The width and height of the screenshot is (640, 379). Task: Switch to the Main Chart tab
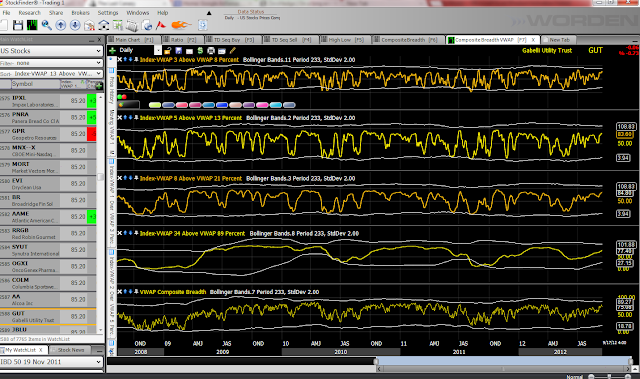point(131,40)
